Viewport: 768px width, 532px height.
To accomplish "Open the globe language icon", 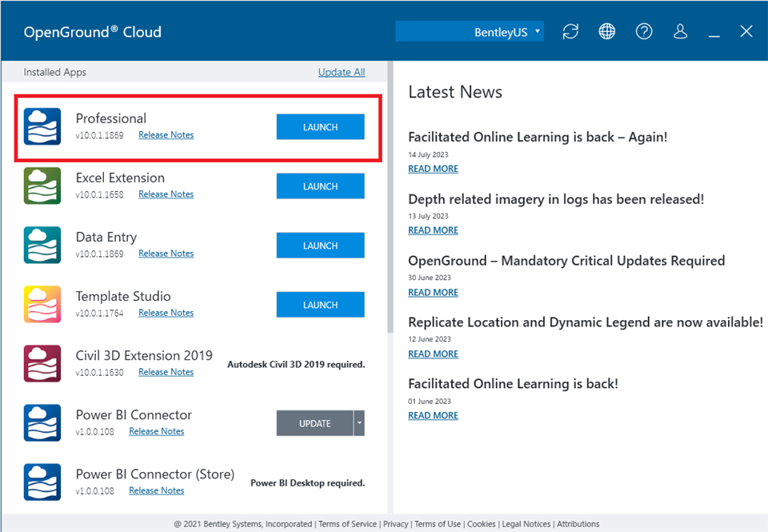I will pos(607,32).
